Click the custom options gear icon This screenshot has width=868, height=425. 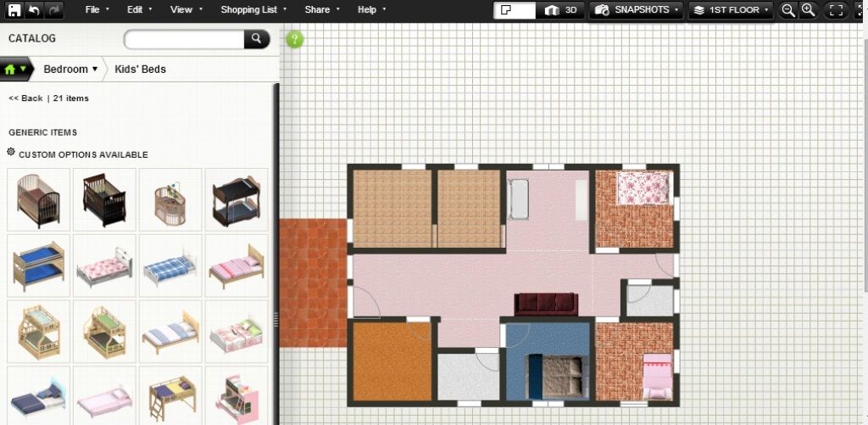(11, 152)
